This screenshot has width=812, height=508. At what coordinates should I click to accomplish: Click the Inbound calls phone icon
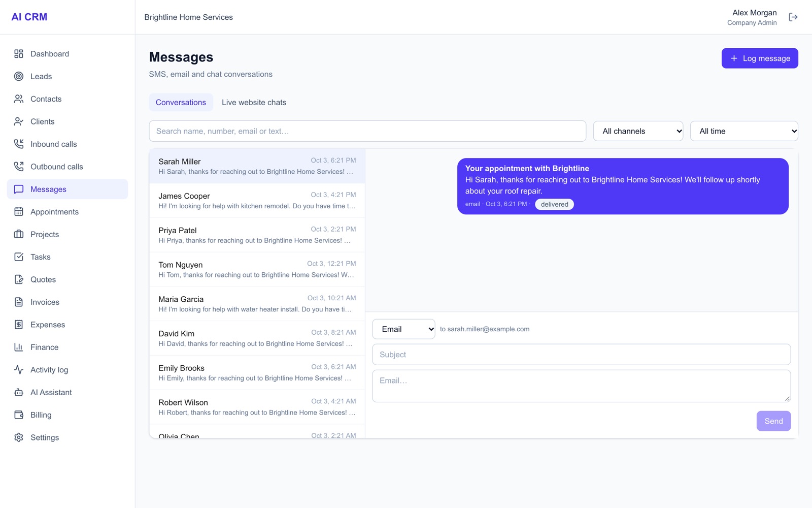(19, 144)
